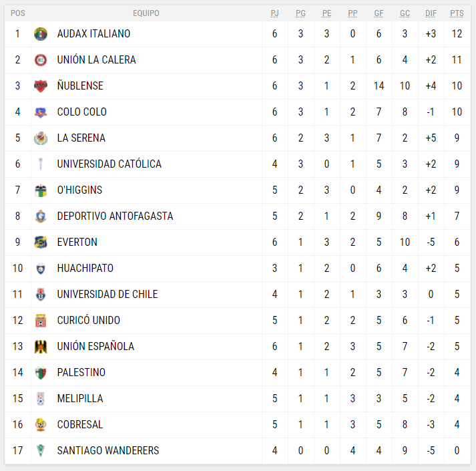
Task: Open the Santiago Wanderers team link
Action: click(x=108, y=450)
